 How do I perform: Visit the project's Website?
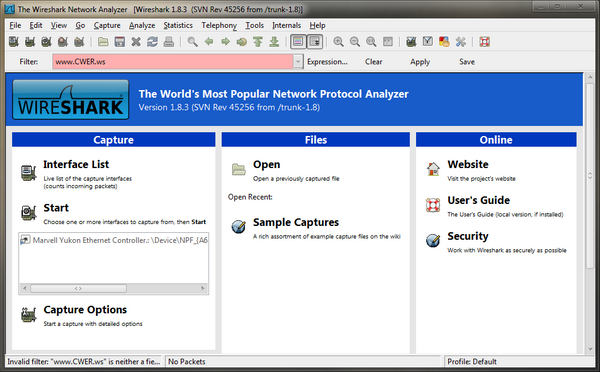(x=468, y=165)
